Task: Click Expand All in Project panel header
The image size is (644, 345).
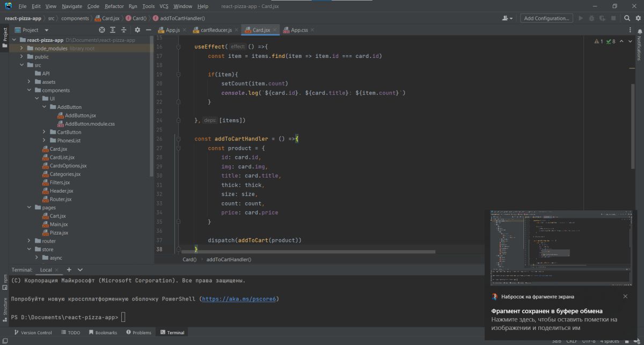Action: pyautogui.click(x=113, y=30)
